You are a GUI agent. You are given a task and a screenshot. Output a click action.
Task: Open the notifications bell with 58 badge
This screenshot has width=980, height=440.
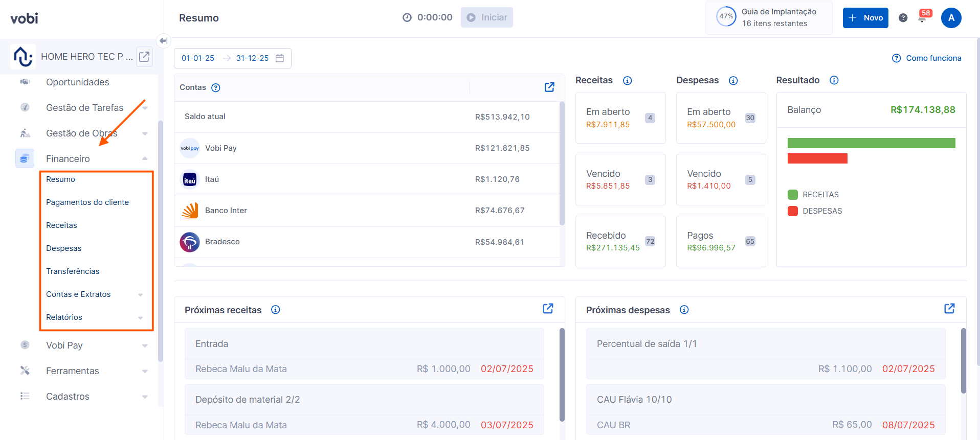click(923, 17)
